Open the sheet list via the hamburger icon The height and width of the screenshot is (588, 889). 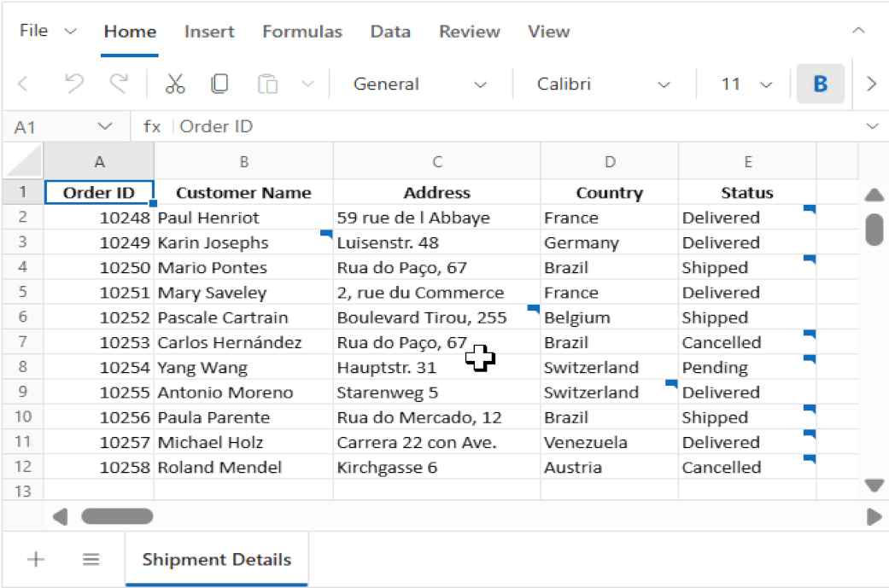[x=91, y=559]
